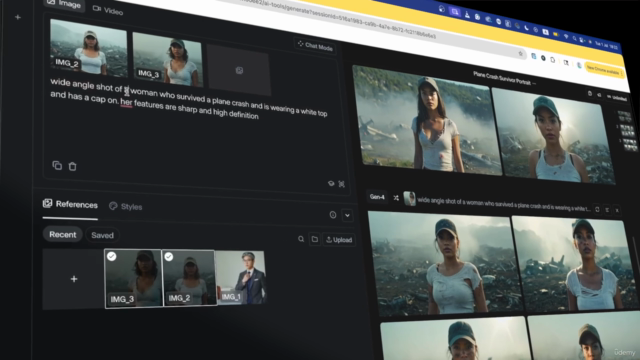Click the plus icon in left sidebar
The height and width of the screenshot is (360, 640).
coord(18,17)
